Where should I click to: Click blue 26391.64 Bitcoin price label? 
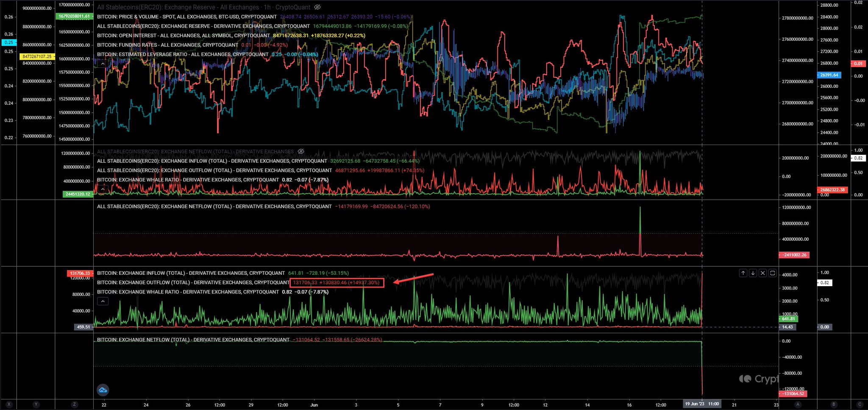pos(829,75)
